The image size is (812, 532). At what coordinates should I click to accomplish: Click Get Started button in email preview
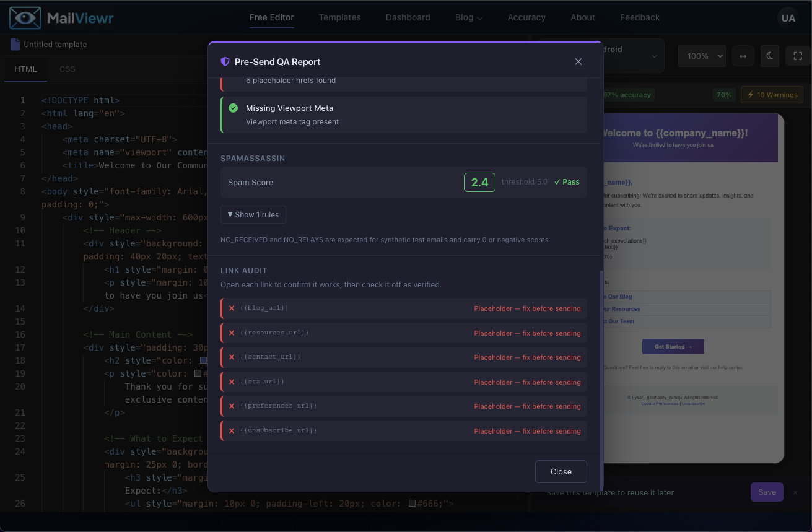[x=673, y=347]
